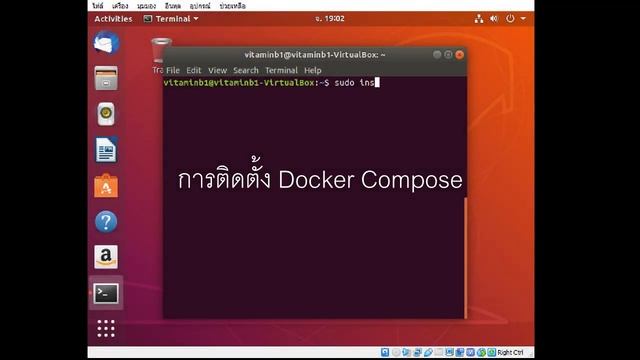
Task: Open terminal Help menu
Action: [x=313, y=70]
